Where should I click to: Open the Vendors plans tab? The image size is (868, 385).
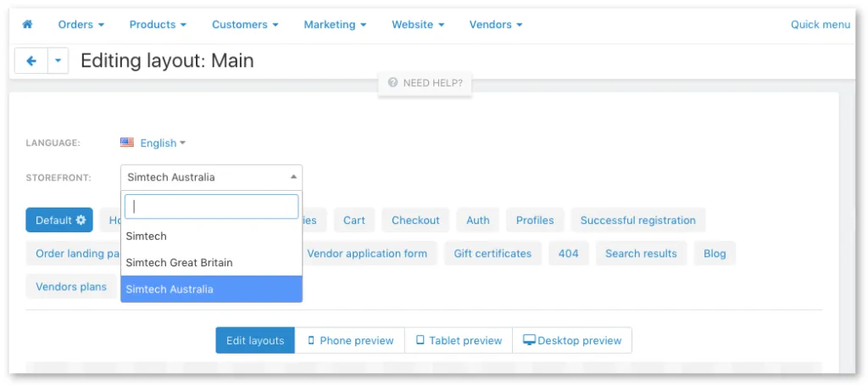tap(71, 287)
